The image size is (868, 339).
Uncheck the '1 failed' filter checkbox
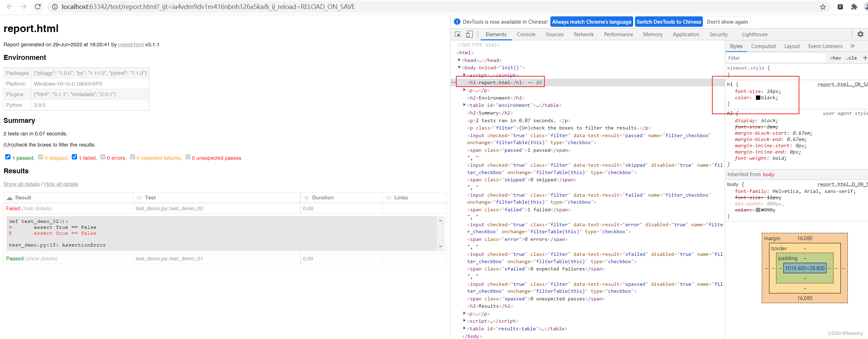click(x=74, y=157)
